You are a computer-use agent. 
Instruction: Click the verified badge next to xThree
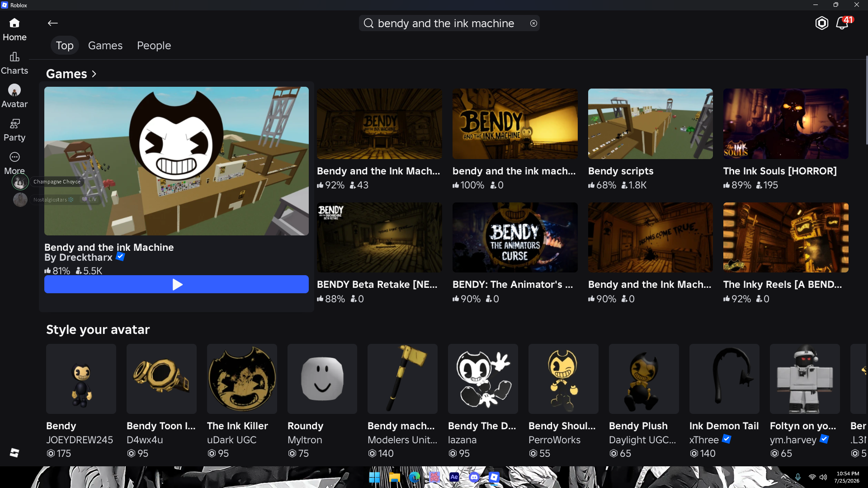tap(726, 439)
